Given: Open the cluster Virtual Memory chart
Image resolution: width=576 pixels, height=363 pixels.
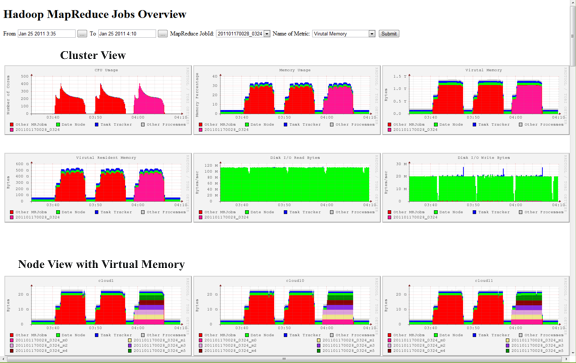Looking at the screenshot, I should (x=476, y=100).
